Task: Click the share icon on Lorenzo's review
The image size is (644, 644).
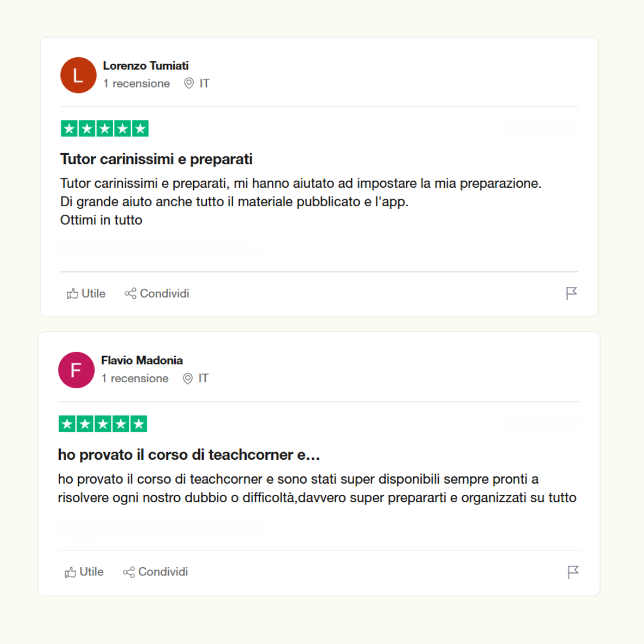Action: coord(131,293)
